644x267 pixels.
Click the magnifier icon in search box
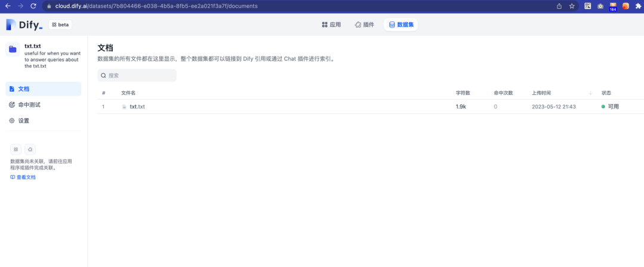[104, 76]
